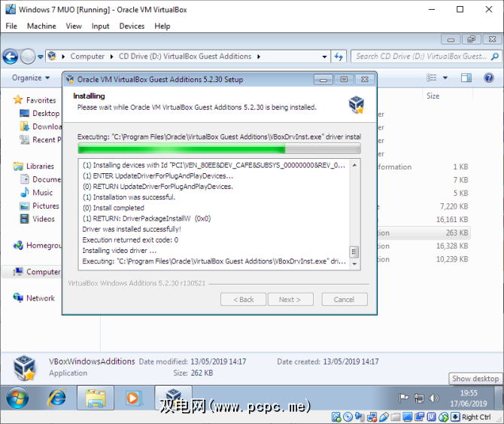Click the keyboard capture arrow icon
This screenshot has height=424, width=504.
pos(455,417)
